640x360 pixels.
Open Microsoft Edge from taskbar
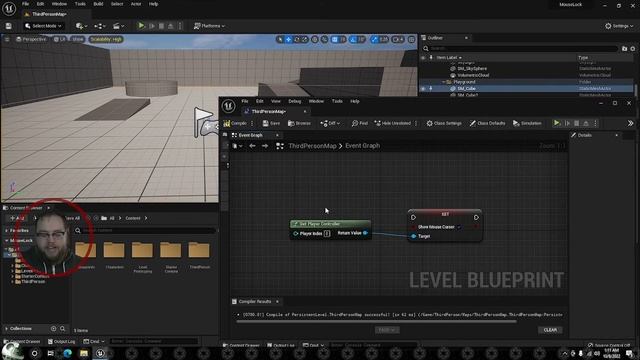click(67, 353)
